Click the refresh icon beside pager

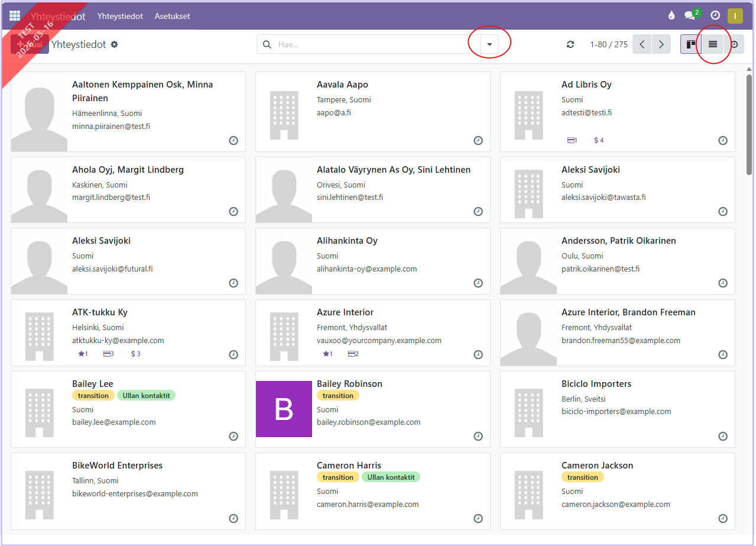coord(570,44)
